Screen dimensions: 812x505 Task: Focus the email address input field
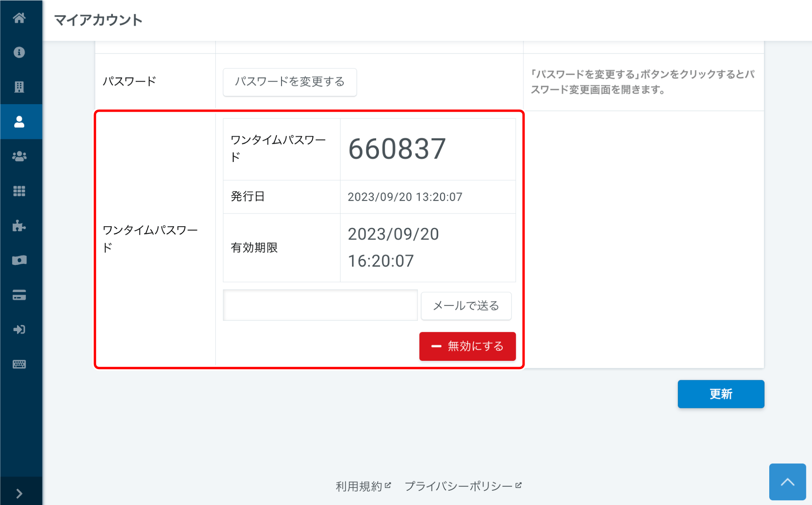(320, 305)
